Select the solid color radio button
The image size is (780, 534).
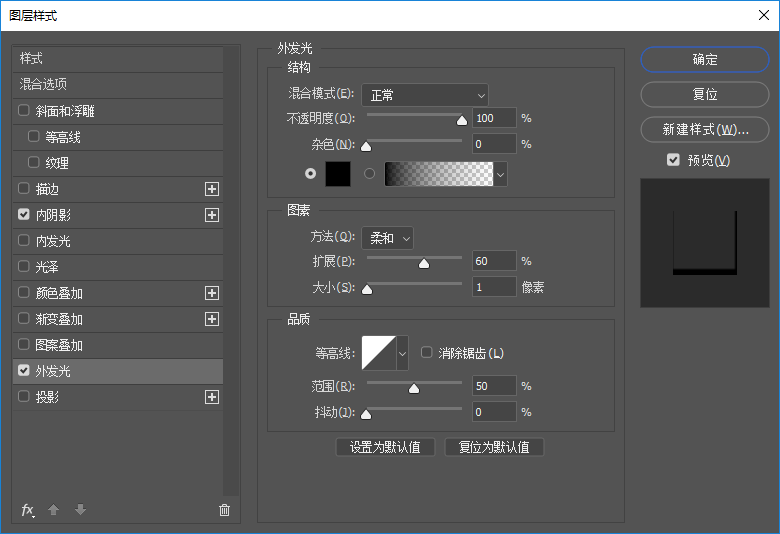310,174
